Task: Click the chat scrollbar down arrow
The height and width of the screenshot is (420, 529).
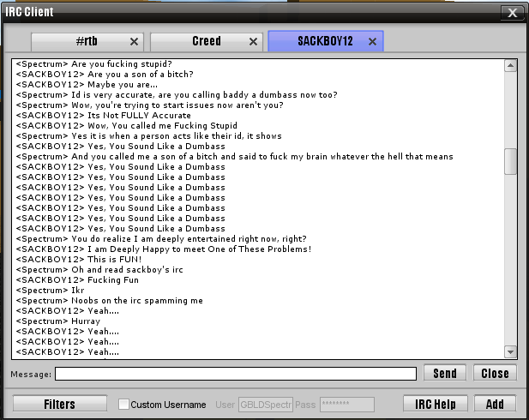Action: [510, 352]
